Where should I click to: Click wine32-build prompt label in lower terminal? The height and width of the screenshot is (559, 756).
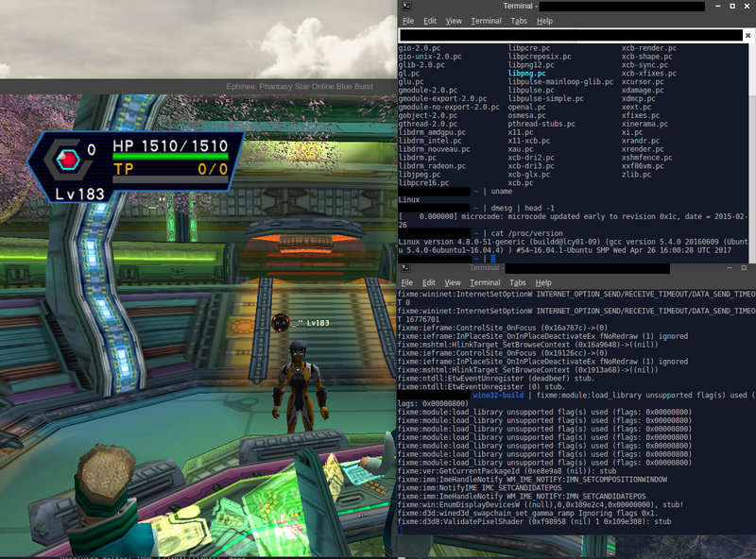coord(498,395)
